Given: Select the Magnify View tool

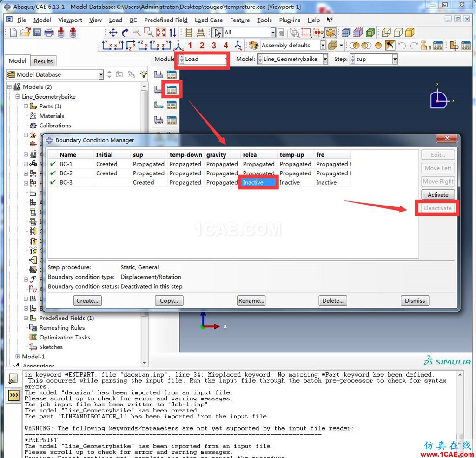Looking at the screenshot, I should click(x=137, y=32).
